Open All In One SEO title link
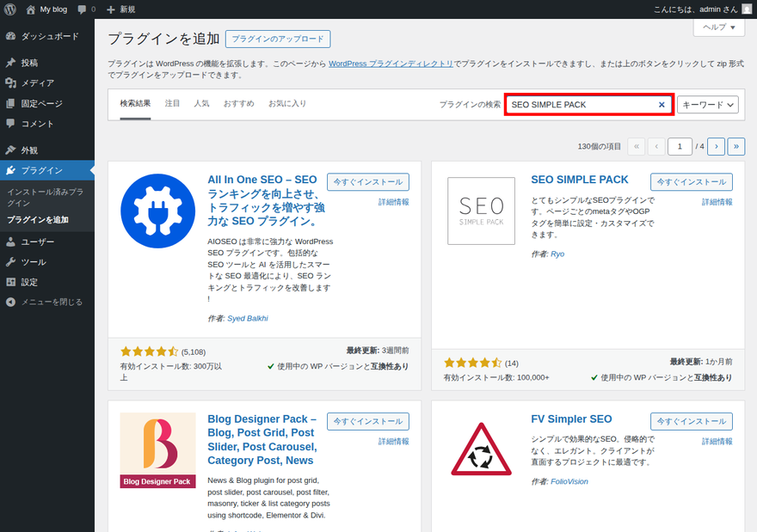The width and height of the screenshot is (757, 532). pos(266,200)
